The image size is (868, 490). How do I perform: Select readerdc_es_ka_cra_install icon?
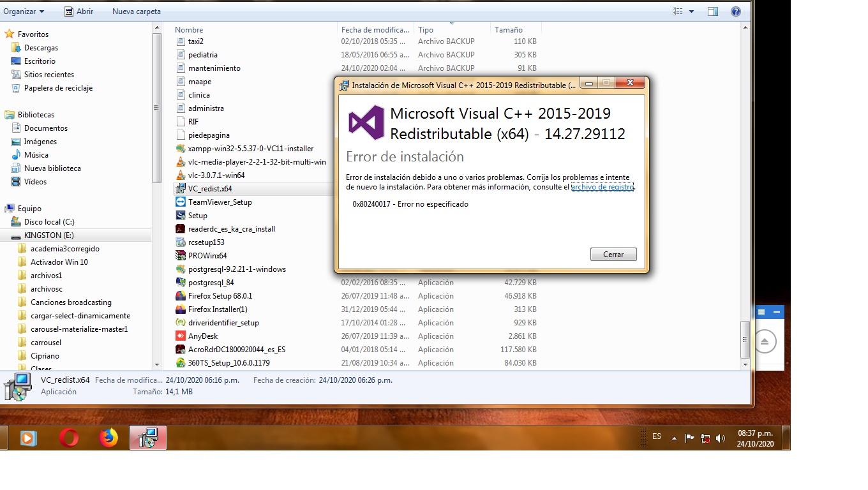point(181,229)
